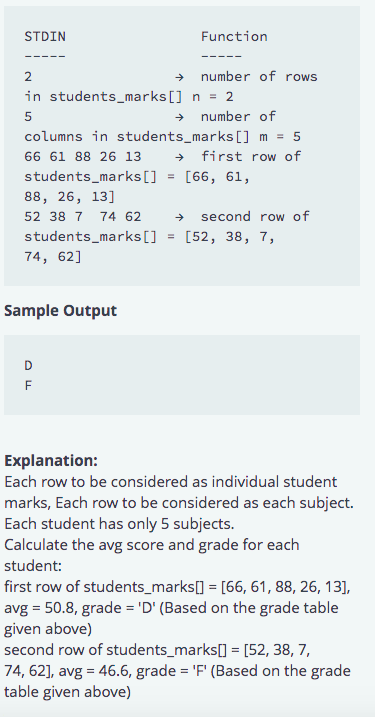Image resolution: width=375 pixels, height=717 pixels.
Task: Click the arrow before 'first row of'
Action: click(x=180, y=157)
